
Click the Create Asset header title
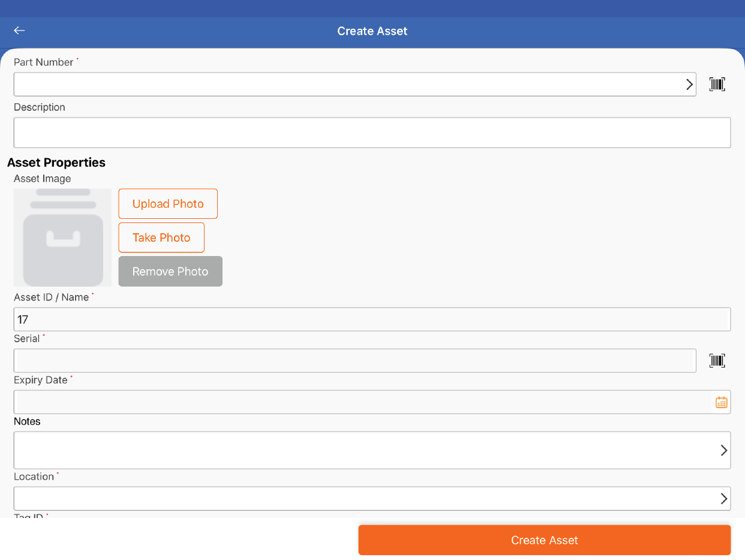[x=372, y=31]
